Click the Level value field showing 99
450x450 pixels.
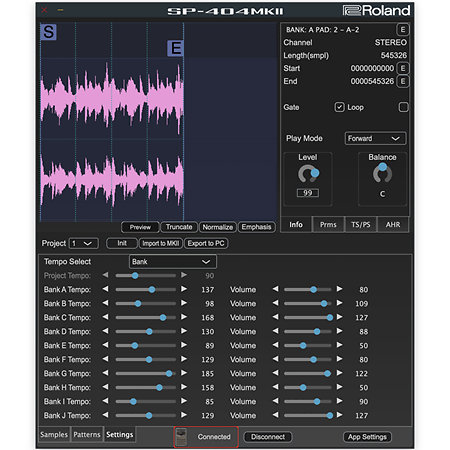(x=308, y=193)
